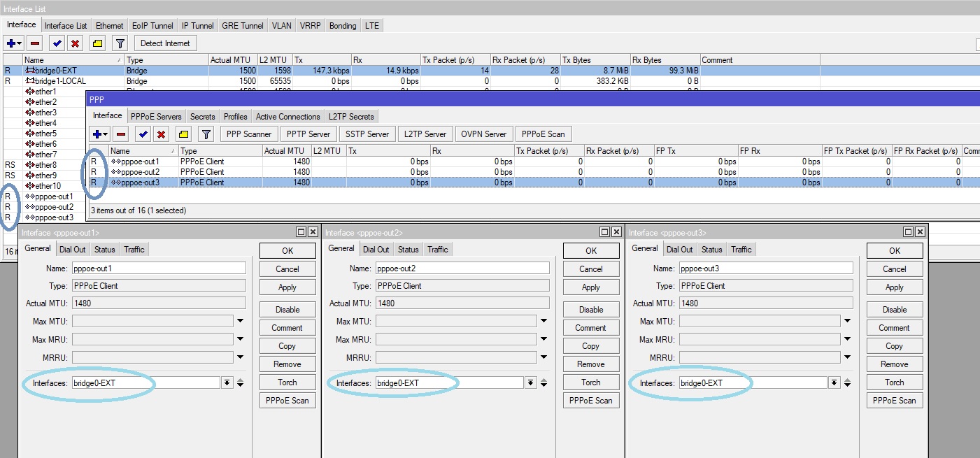Open the Profiles tab in PPP window
Viewport: 980px width, 458px height.
[236, 117]
